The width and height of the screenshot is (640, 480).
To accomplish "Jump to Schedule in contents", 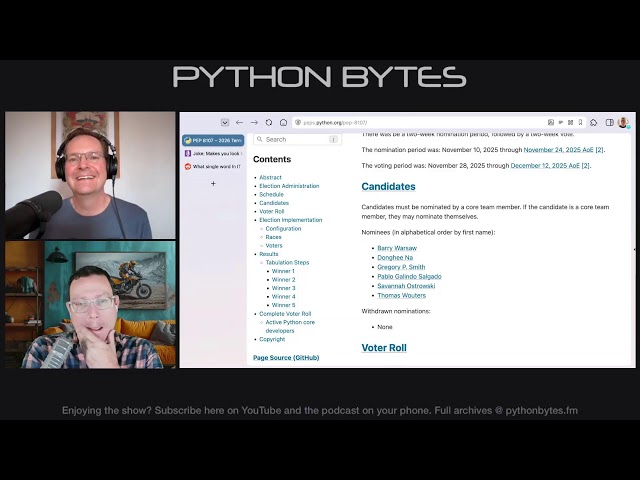I will click(271, 195).
